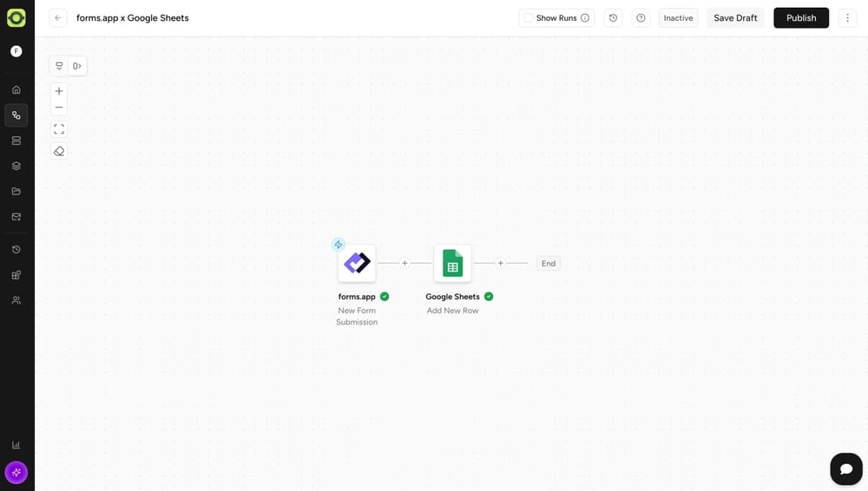
Task: Open the database tables sidebar icon
Action: tap(16, 141)
